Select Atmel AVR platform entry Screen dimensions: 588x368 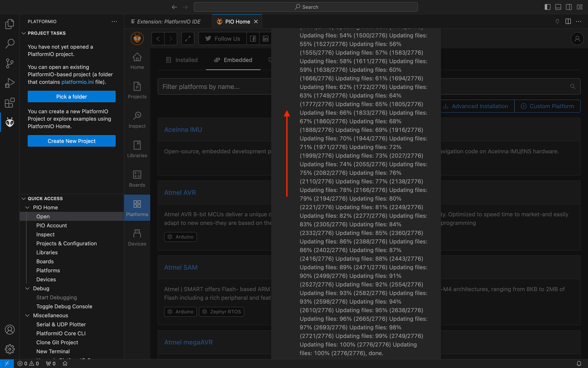pyautogui.click(x=180, y=193)
